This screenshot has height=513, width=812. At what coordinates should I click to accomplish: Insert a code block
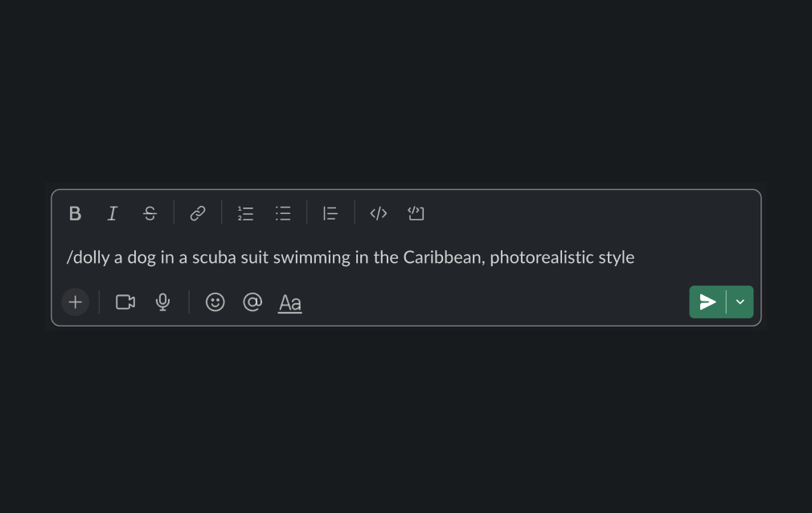(416, 214)
